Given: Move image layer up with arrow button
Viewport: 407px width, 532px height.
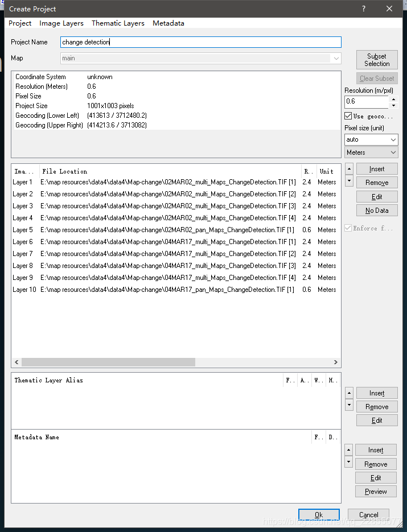Looking at the screenshot, I should coord(350,168).
